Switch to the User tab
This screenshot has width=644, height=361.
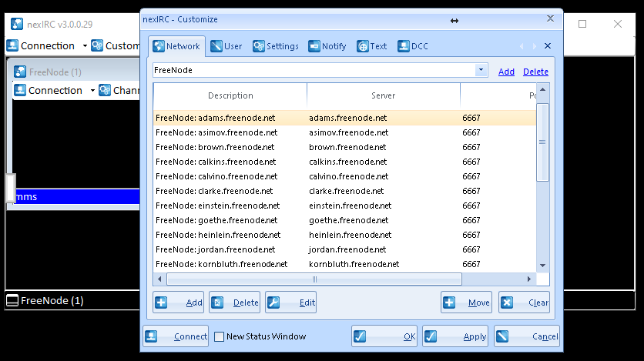click(226, 46)
